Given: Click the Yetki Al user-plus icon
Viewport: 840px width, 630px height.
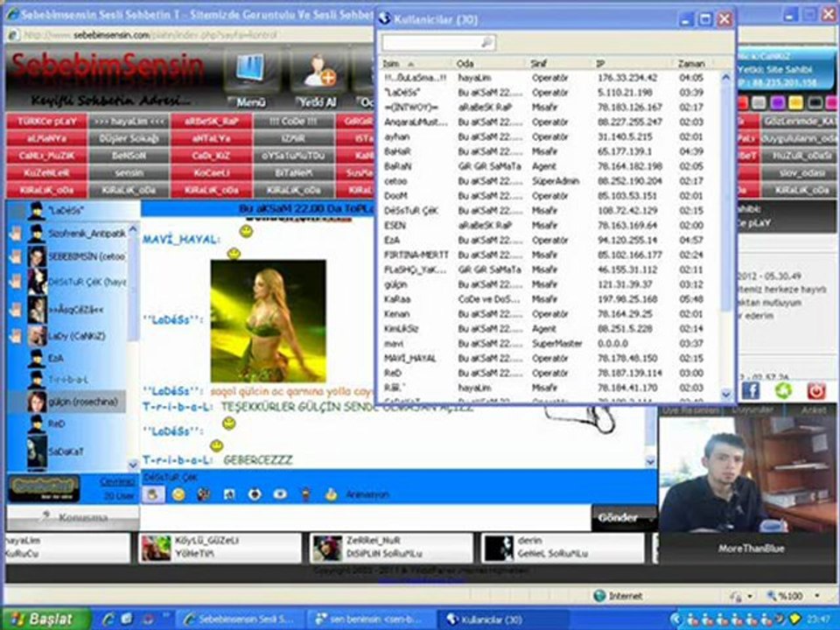Looking at the screenshot, I should (320, 72).
